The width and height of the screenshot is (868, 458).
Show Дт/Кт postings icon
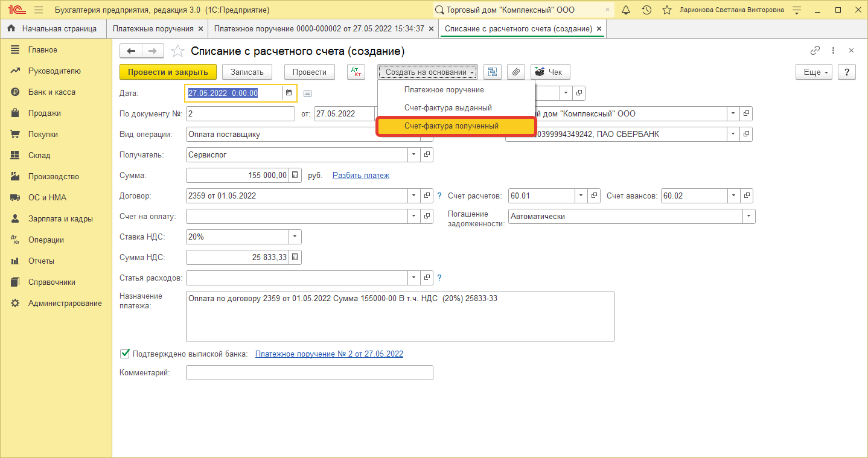click(x=356, y=72)
